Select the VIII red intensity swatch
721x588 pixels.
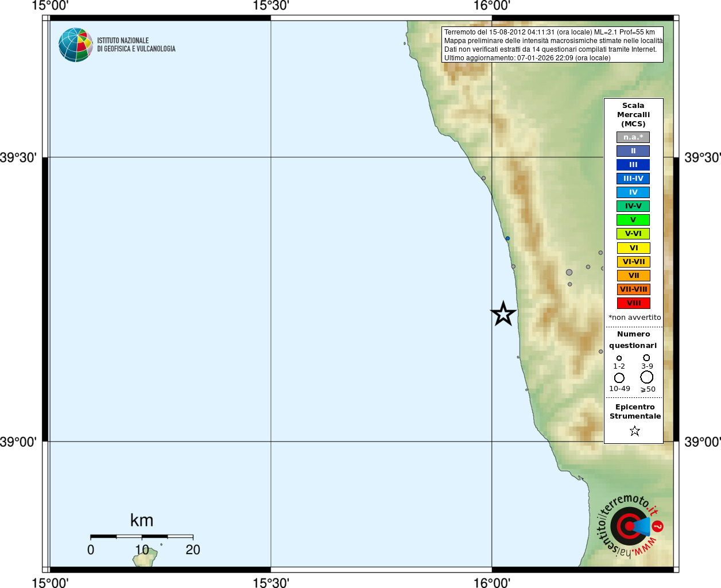click(633, 303)
